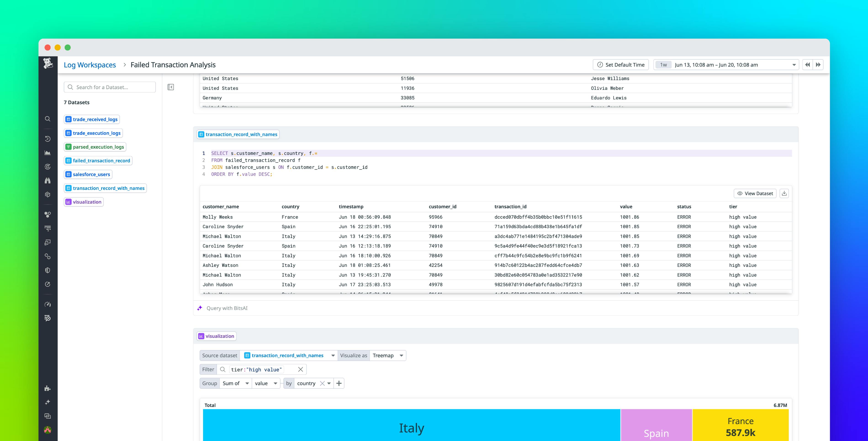Toggle the failed_transaction_record dataset chip
This screenshot has width=868, height=441.
tap(98, 160)
